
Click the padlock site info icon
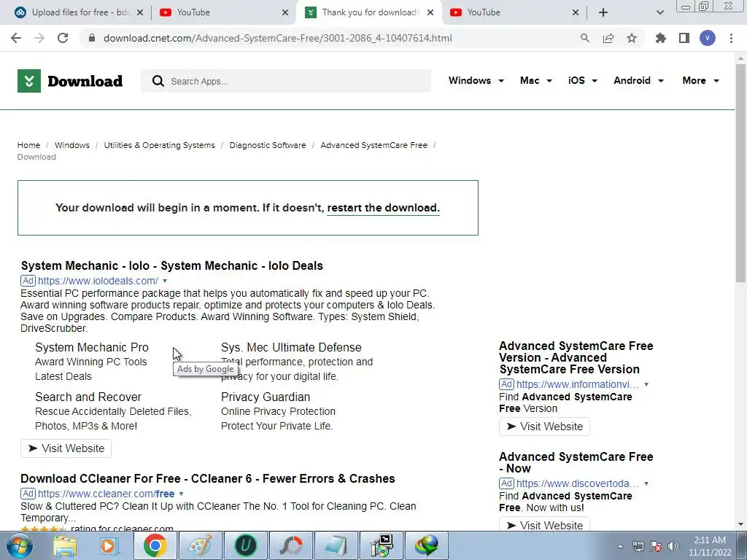[92, 38]
